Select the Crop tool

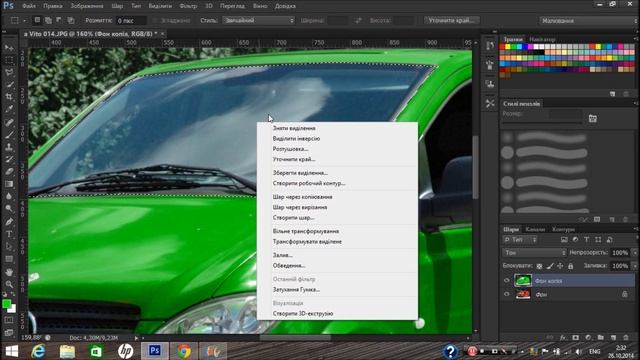(9, 97)
